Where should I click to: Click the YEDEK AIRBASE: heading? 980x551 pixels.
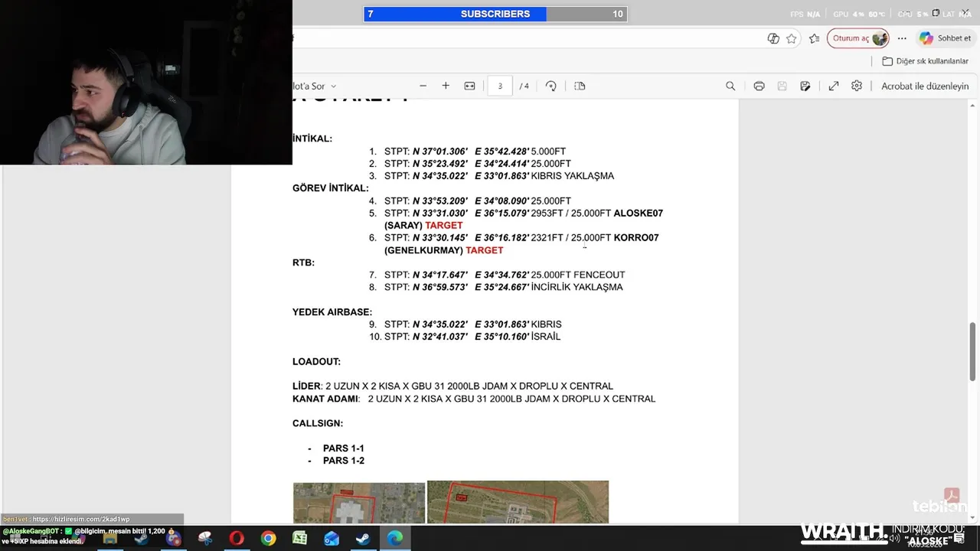point(332,312)
